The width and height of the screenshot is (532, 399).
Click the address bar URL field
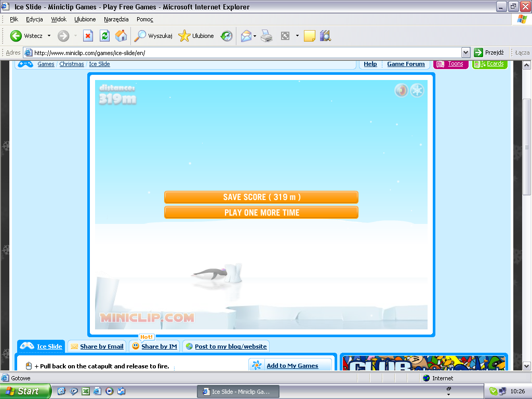tap(242, 52)
